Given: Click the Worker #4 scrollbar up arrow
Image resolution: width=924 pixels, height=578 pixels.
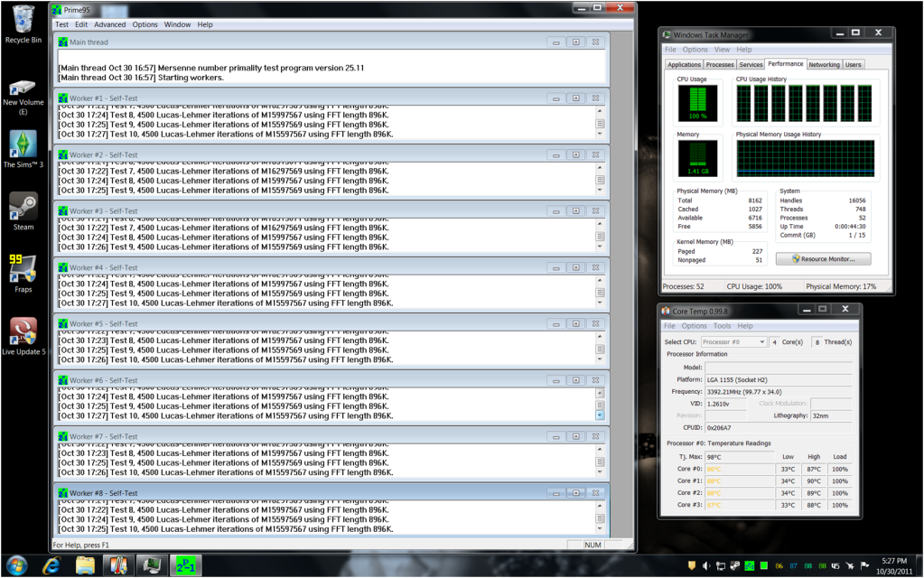Looking at the screenshot, I should (600, 280).
